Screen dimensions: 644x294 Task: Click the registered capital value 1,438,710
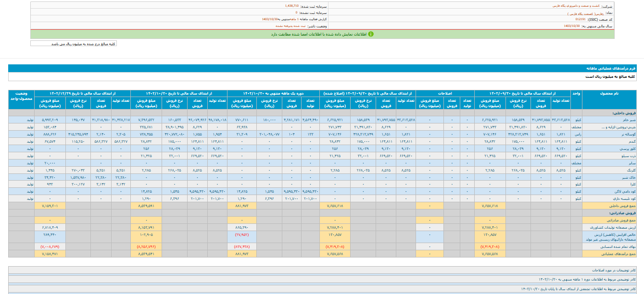(291, 6)
